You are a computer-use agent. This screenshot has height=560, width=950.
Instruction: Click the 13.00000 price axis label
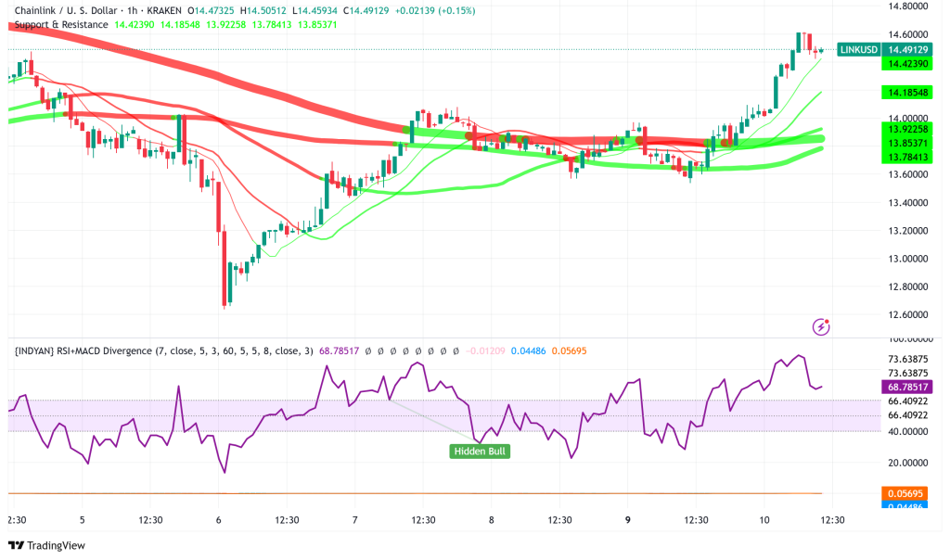tap(907, 259)
